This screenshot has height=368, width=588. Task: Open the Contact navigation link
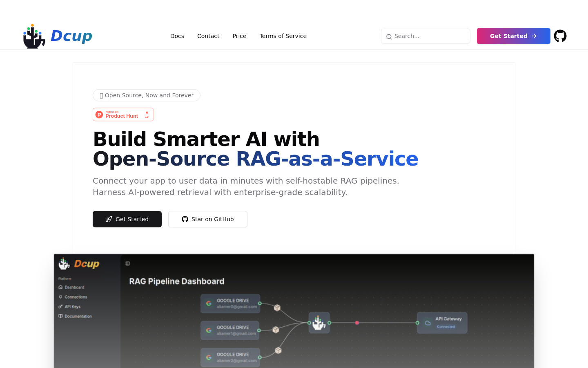[208, 36]
